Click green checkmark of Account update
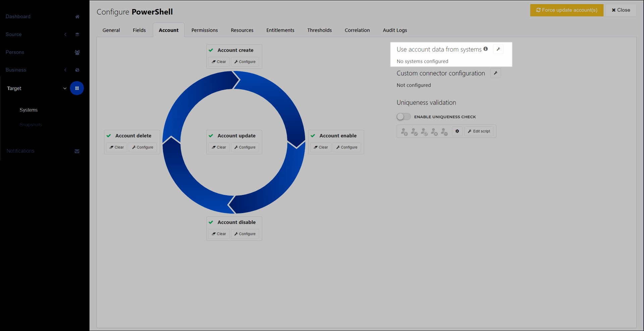Image resolution: width=644 pixels, height=331 pixels. [x=211, y=136]
